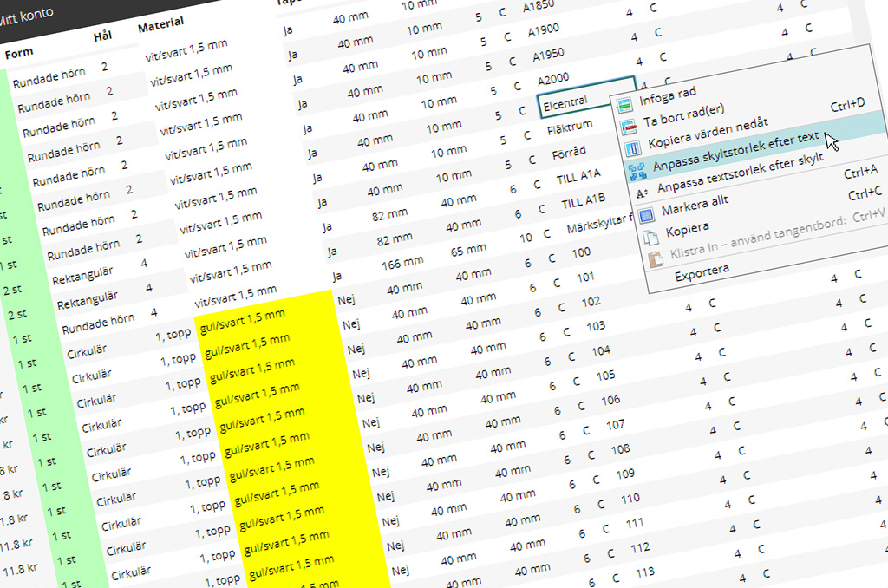Click the Kopiera värden nedåt icon
The image size is (888, 588).
632,147
